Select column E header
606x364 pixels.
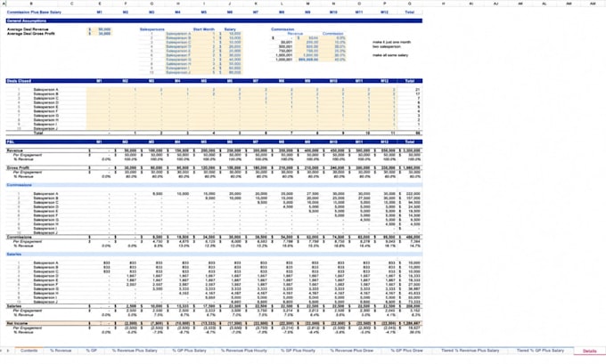99,4
